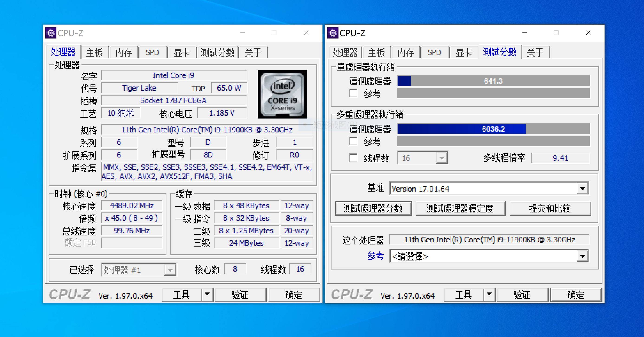Open SPD tab in left window
The height and width of the screenshot is (337, 644).
pos(153,52)
